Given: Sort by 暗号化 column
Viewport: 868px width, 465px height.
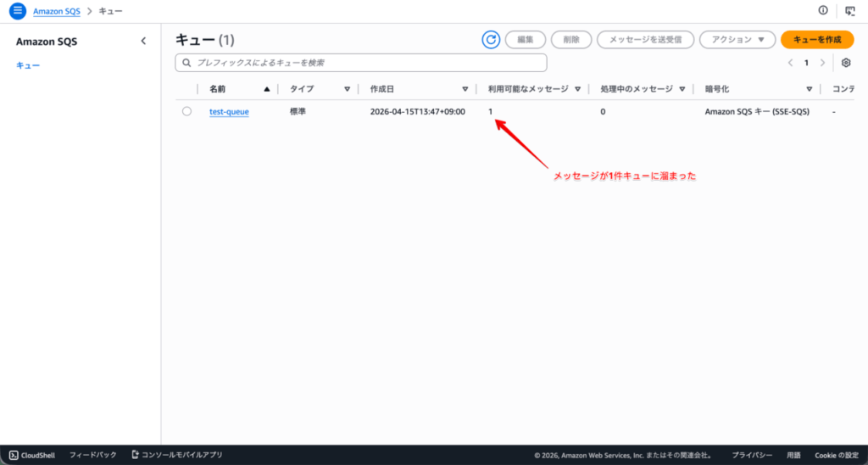Looking at the screenshot, I should (x=810, y=89).
